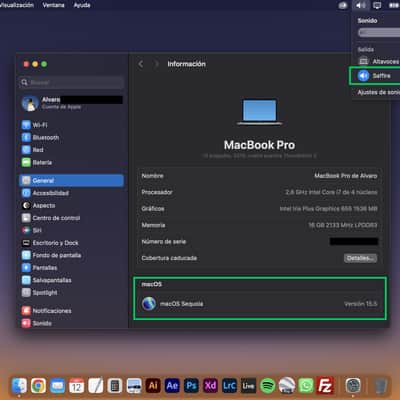400x400 pixels.
Task: Click the Procesador row value
Action: click(x=331, y=192)
